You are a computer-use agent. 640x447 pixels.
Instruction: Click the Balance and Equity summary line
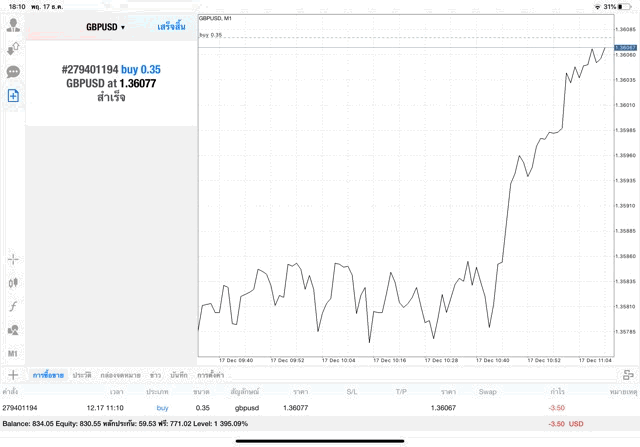(125, 424)
